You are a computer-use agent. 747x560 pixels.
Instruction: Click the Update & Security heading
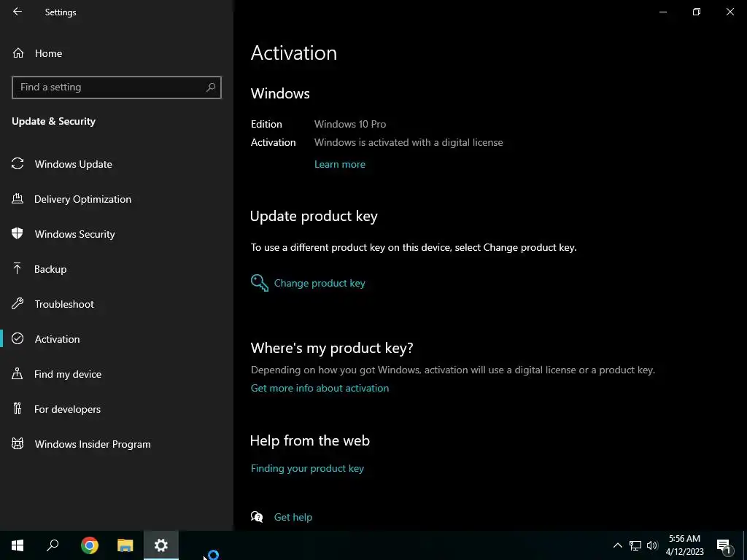pos(54,122)
